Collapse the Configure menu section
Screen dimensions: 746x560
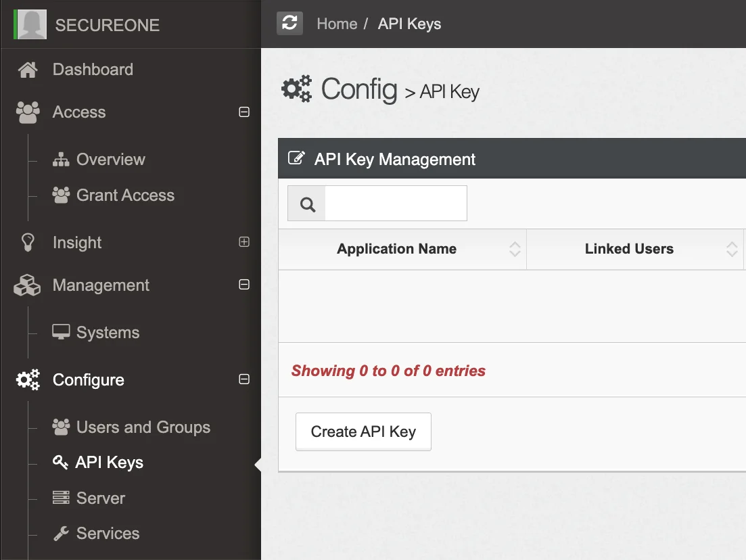244,379
